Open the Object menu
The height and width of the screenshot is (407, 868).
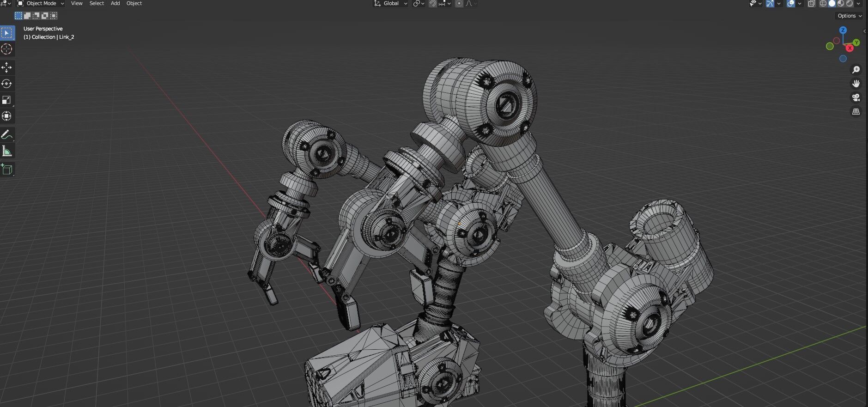[x=134, y=3]
